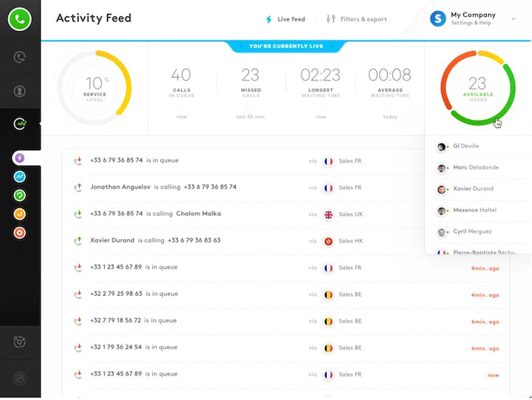Click the 00:08 average waiting time stat
Image resolution: width=532 pixels, height=400 pixels.
(x=390, y=83)
